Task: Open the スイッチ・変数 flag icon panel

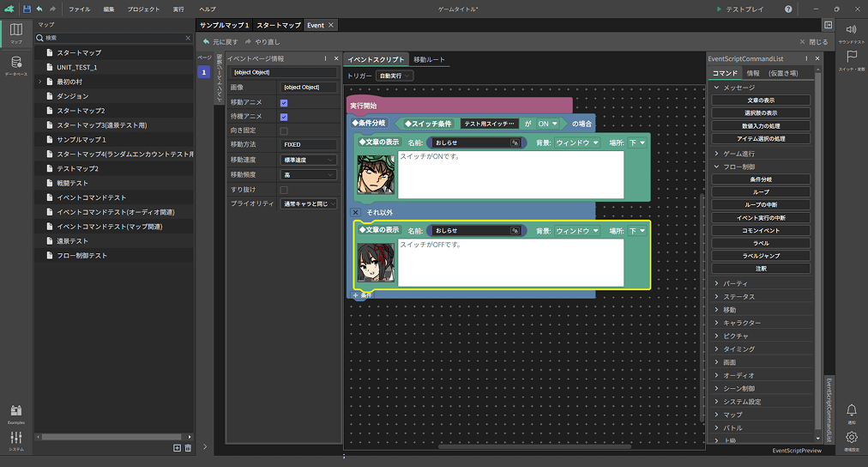Action: 851,60
